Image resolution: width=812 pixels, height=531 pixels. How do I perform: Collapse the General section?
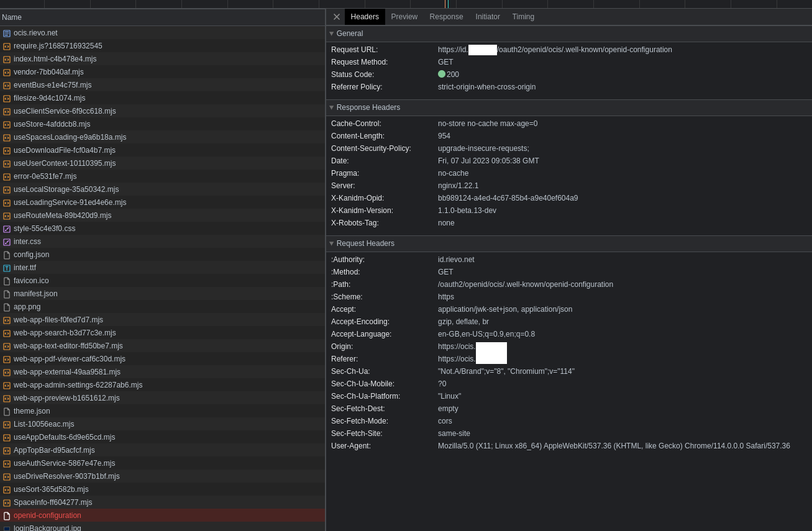tap(332, 34)
